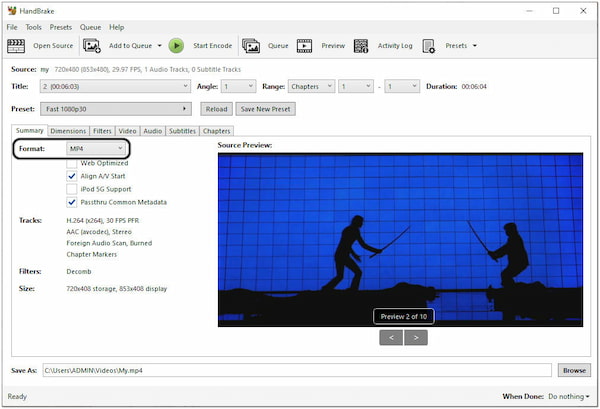Click the Browse button
Image resolution: width=600 pixels, height=409 pixels.
[574, 370]
